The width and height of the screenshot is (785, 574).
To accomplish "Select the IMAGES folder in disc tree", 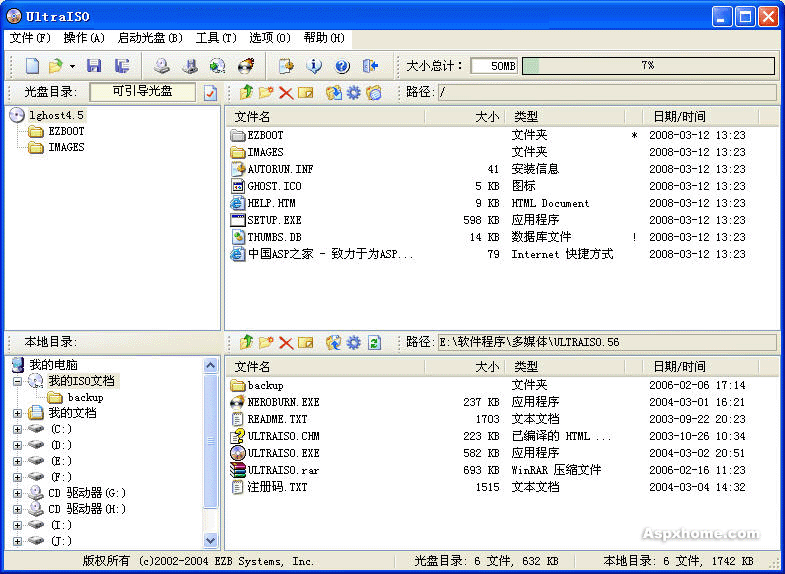I will (66, 147).
